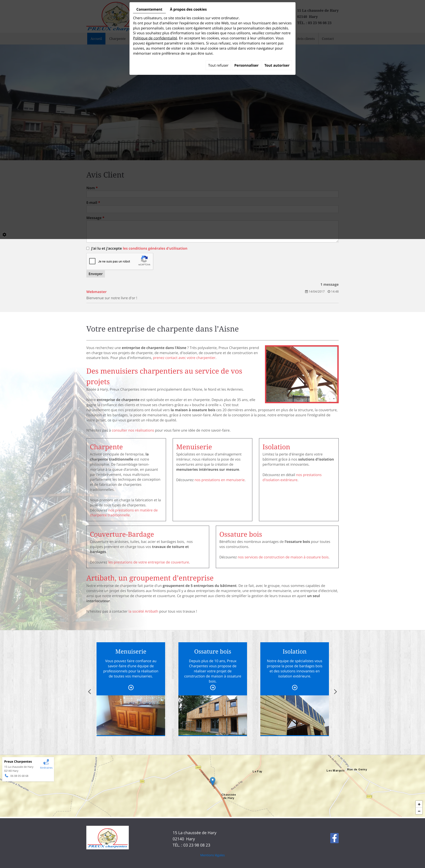Click 'prenez contact avec votre charpentier' link
This screenshot has width=425, height=868.
click(184, 358)
